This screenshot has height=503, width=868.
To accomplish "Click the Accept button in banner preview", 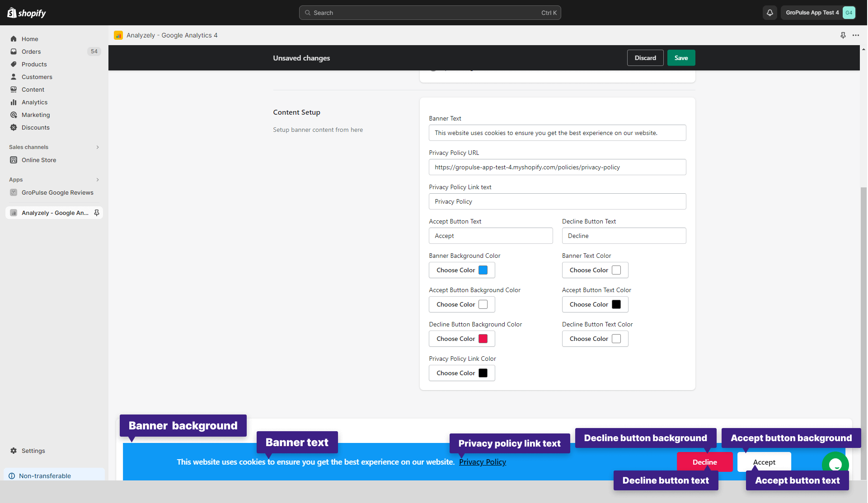I will pos(764,462).
